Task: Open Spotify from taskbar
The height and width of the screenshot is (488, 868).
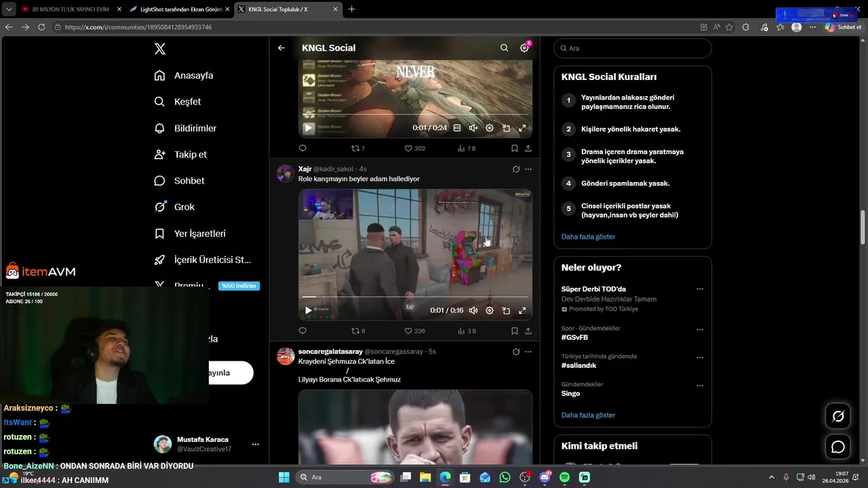Action: [x=565, y=477]
